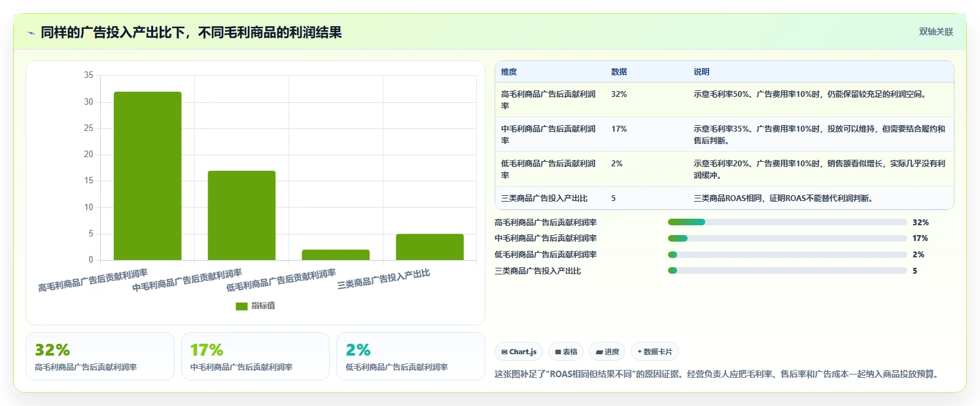
Task: Click the 三类商品广告投入产出比 chart bar
Action: point(430,247)
